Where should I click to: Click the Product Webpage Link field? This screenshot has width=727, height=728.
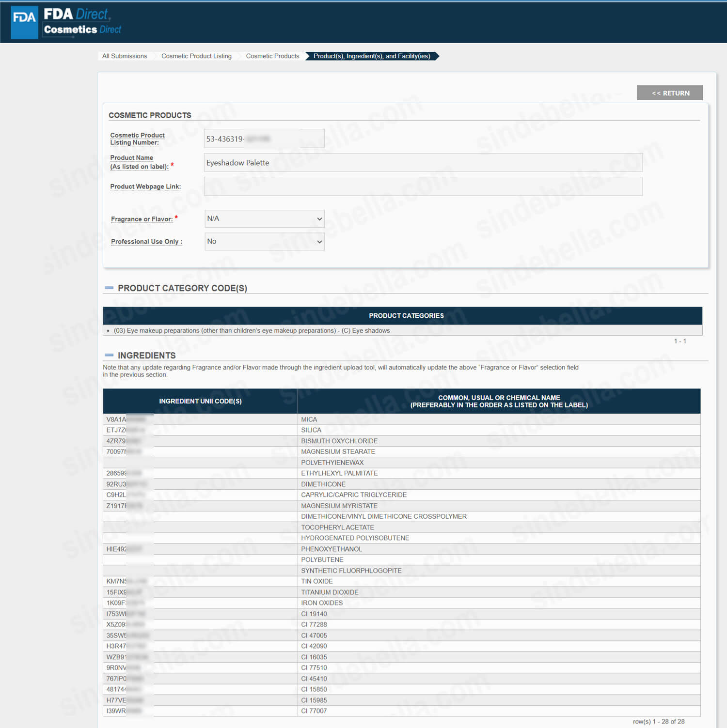[423, 186]
